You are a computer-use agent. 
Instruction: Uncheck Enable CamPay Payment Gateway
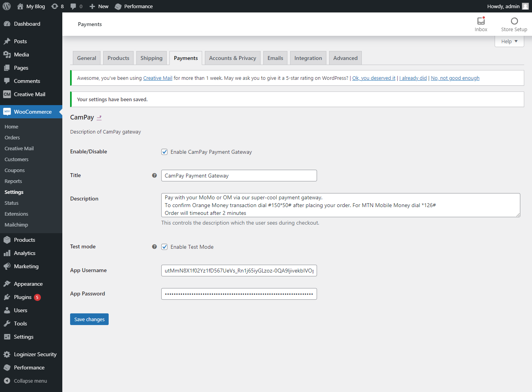[x=164, y=152]
